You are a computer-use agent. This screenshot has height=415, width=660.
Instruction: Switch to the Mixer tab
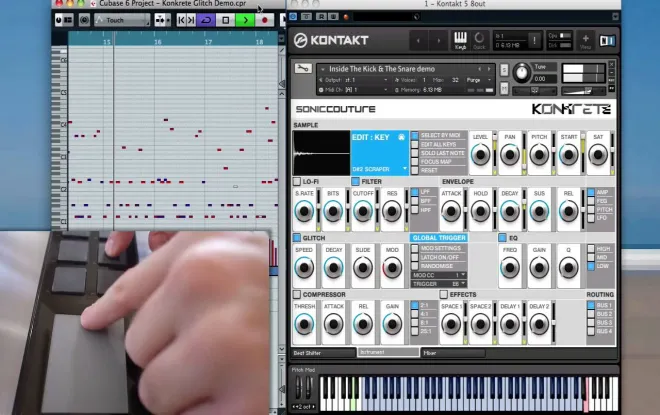[x=453, y=353]
